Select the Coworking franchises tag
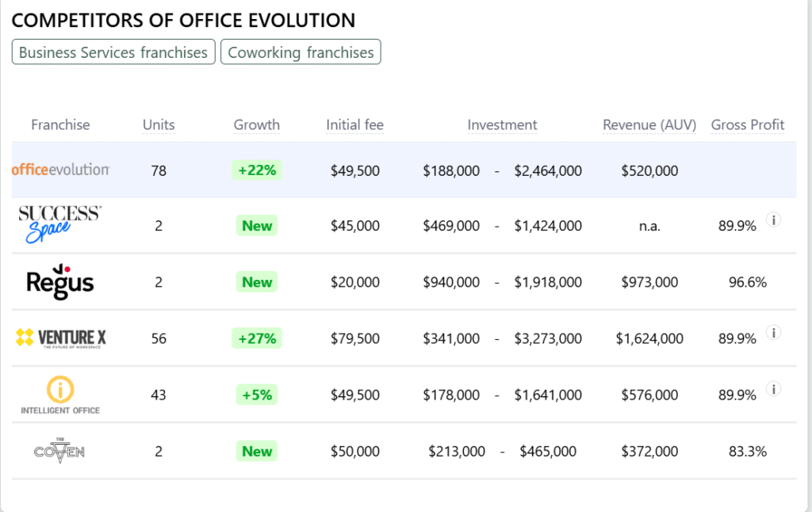This screenshot has height=512, width=812. point(301,52)
